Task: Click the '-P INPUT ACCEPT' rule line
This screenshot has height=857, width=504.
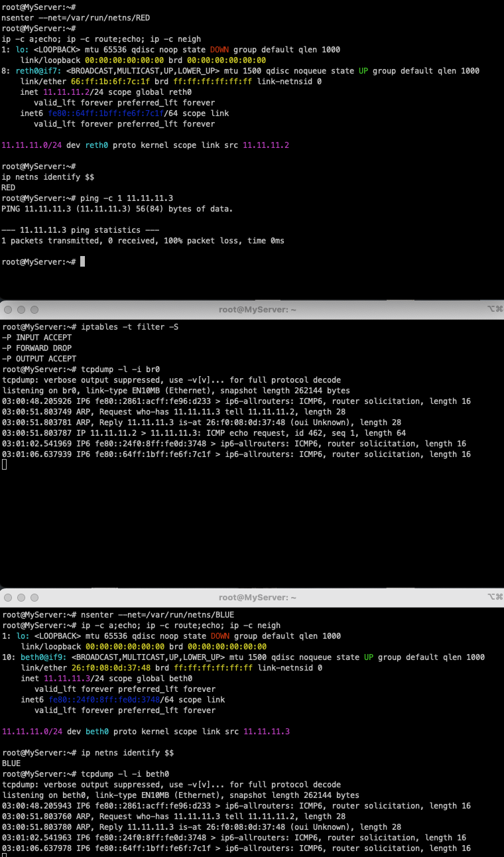Action: point(36,338)
